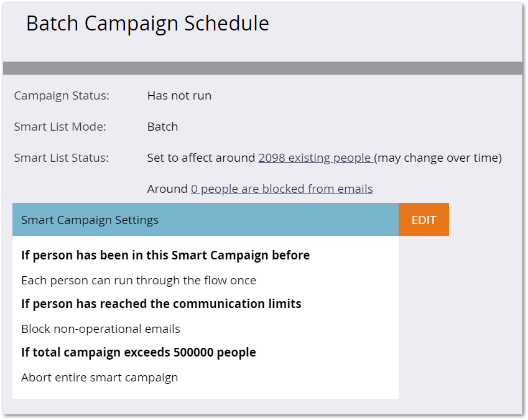Open the 0 people blocked from emails link
The height and width of the screenshot is (420, 528).
click(282, 189)
